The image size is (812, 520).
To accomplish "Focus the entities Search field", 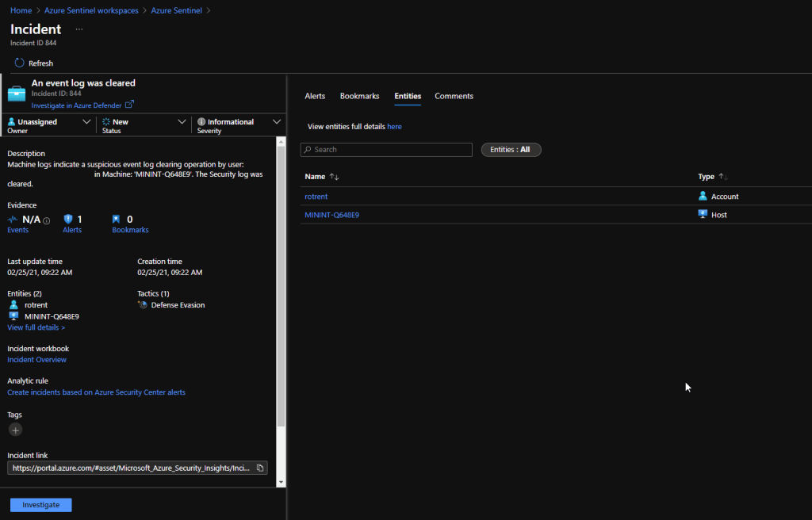I will click(386, 150).
